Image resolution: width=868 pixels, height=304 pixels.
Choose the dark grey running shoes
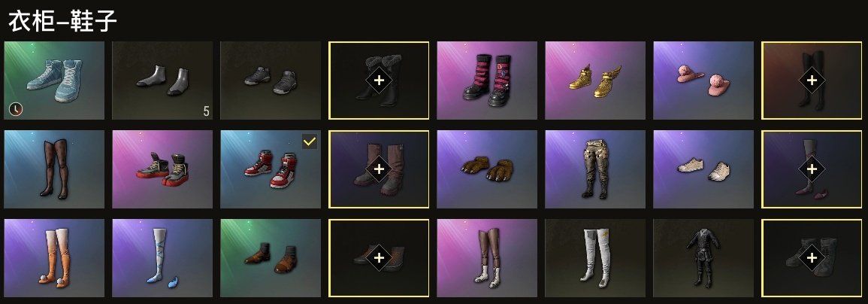pos(270,81)
